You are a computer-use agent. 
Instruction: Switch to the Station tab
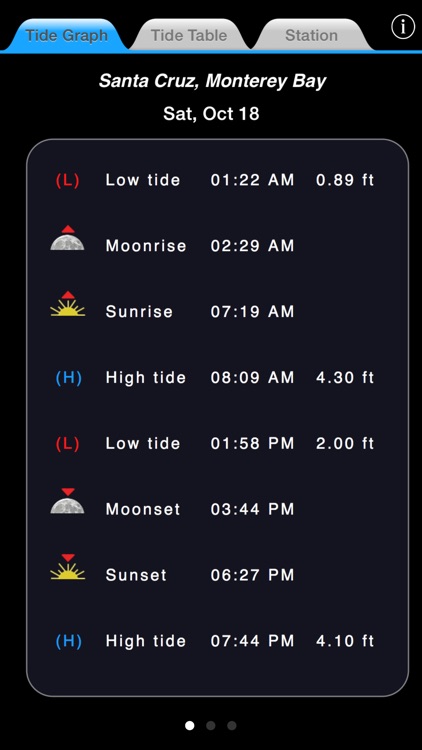pyautogui.click(x=311, y=35)
